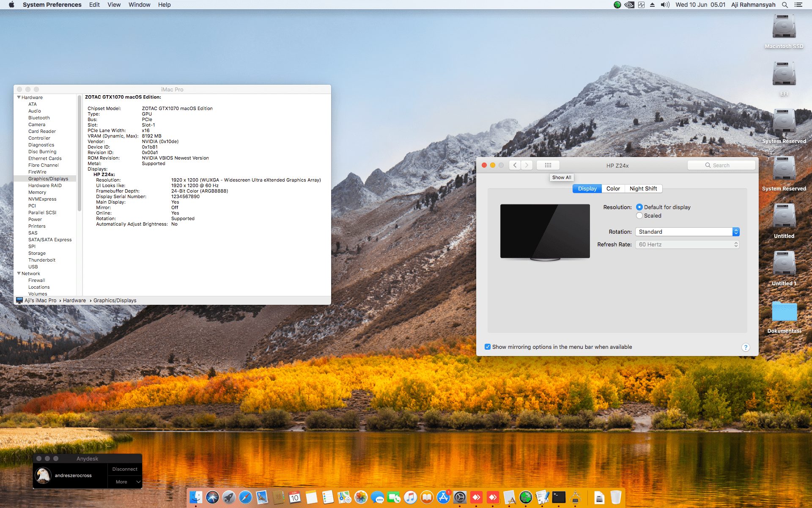Switch to the Night Shift tab

(x=643, y=188)
